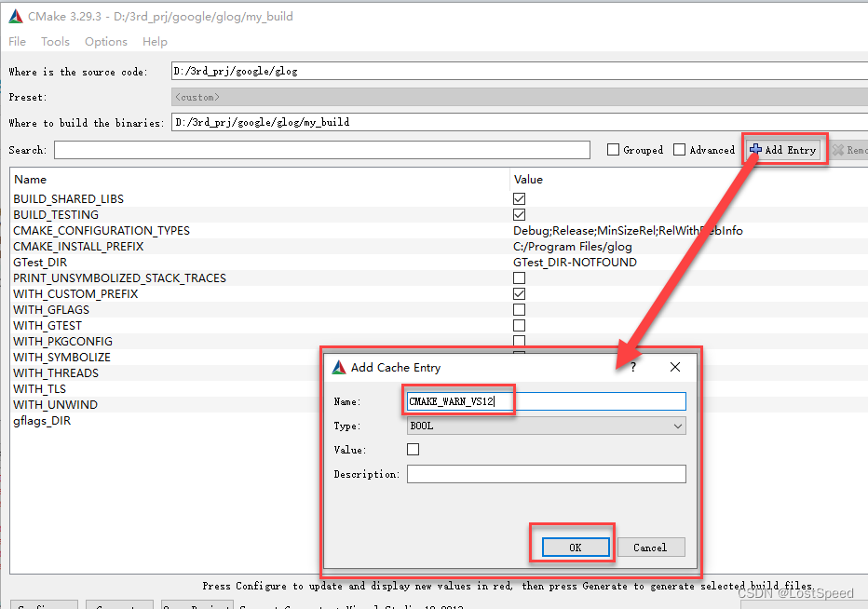Image resolution: width=868 pixels, height=609 pixels.
Task: Select the WITH_THREADS entry
Action: [x=55, y=373]
